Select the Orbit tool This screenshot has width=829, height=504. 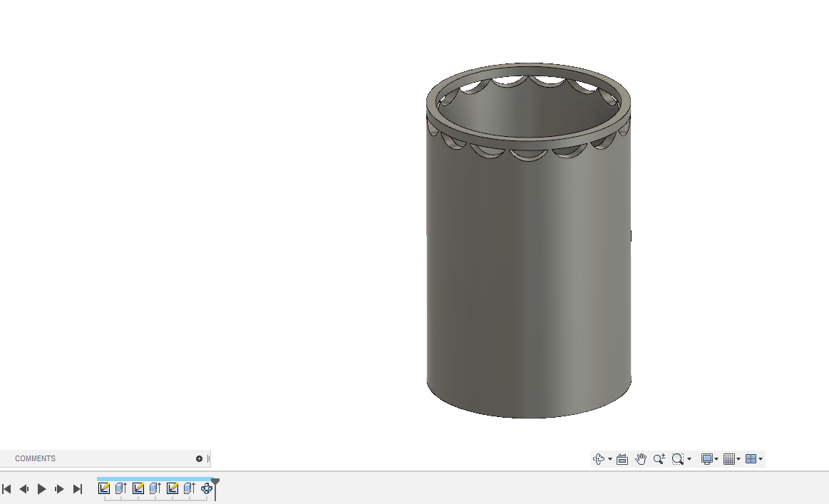point(599,459)
